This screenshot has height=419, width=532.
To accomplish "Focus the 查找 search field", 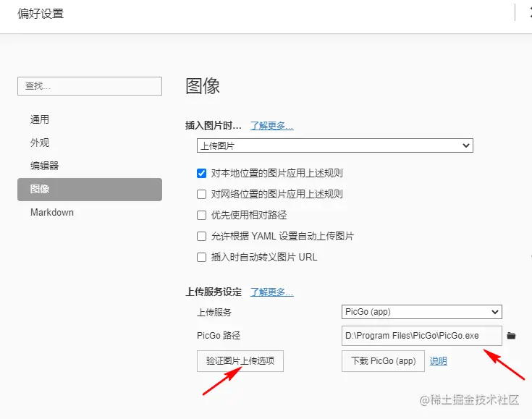I will pyautogui.click(x=90, y=86).
